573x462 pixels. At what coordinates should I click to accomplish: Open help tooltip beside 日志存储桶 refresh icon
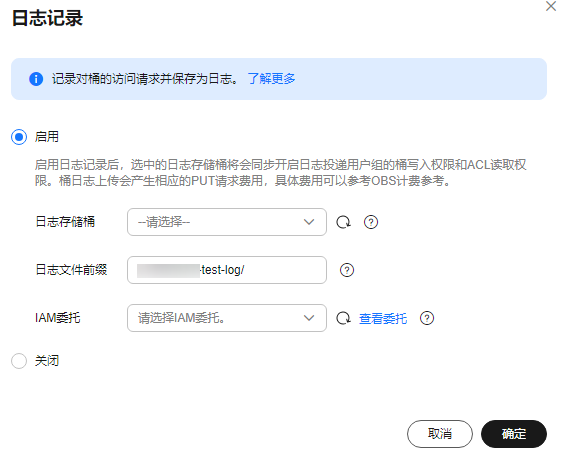pos(371,222)
